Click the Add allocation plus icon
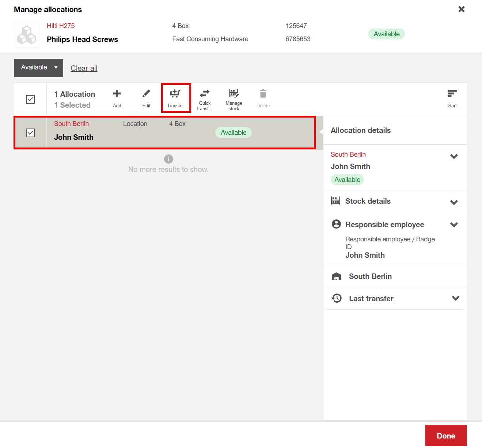482x448 pixels. pyautogui.click(x=117, y=94)
